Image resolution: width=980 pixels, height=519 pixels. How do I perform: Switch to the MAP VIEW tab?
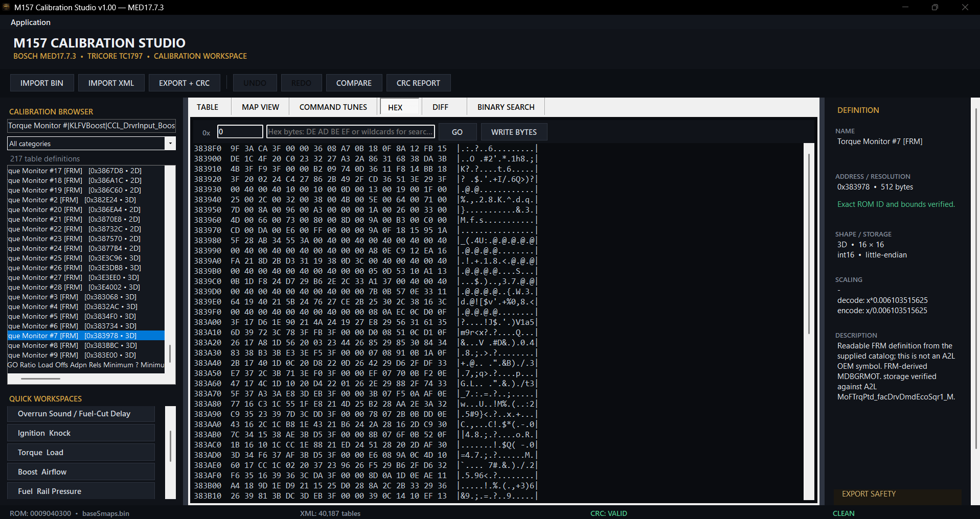pyautogui.click(x=261, y=107)
